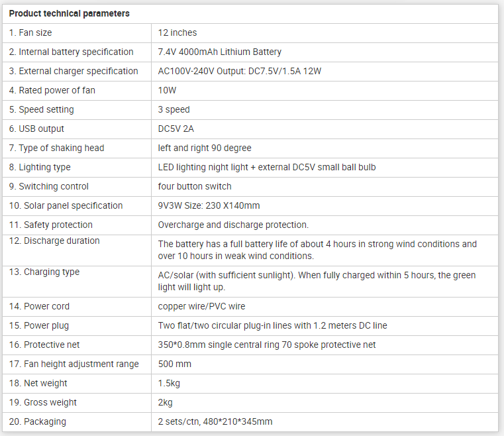Select the 'Overcharge and discharge protection.' text
504x436 pixels.
coord(233,225)
